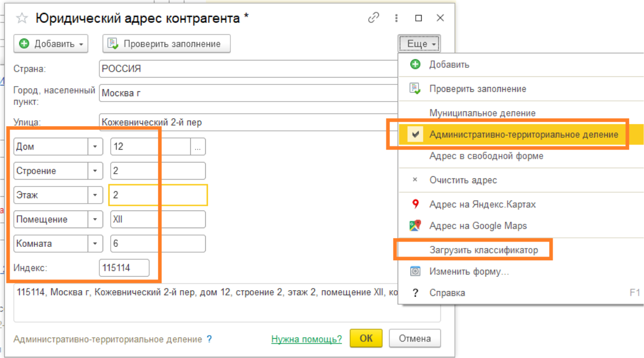The height and width of the screenshot is (358, 644).
Task: Follow the Нужна помощь? link
Action: [x=306, y=339]
